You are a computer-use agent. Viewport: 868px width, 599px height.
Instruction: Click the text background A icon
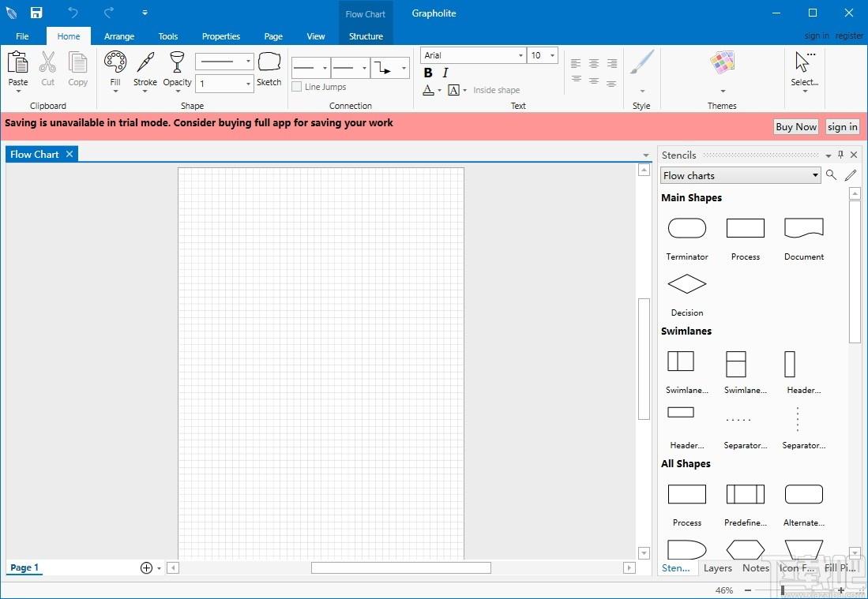point(454,90)
